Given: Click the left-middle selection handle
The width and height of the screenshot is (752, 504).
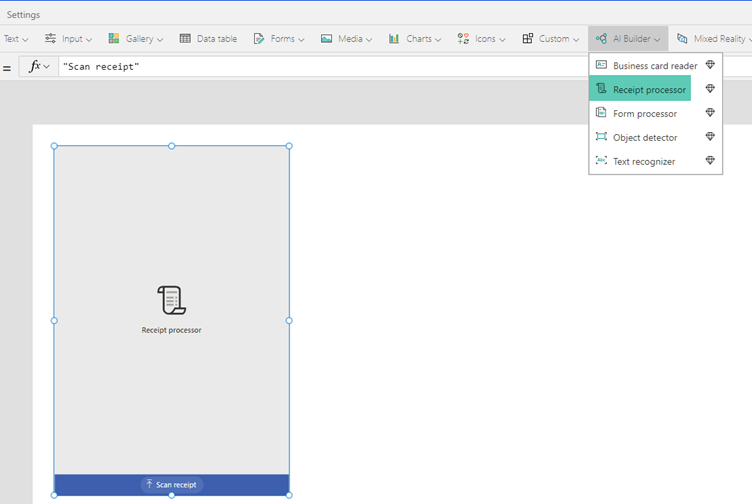Looking at the screenshot, I should pyautogui.click(x=54, y=320).
